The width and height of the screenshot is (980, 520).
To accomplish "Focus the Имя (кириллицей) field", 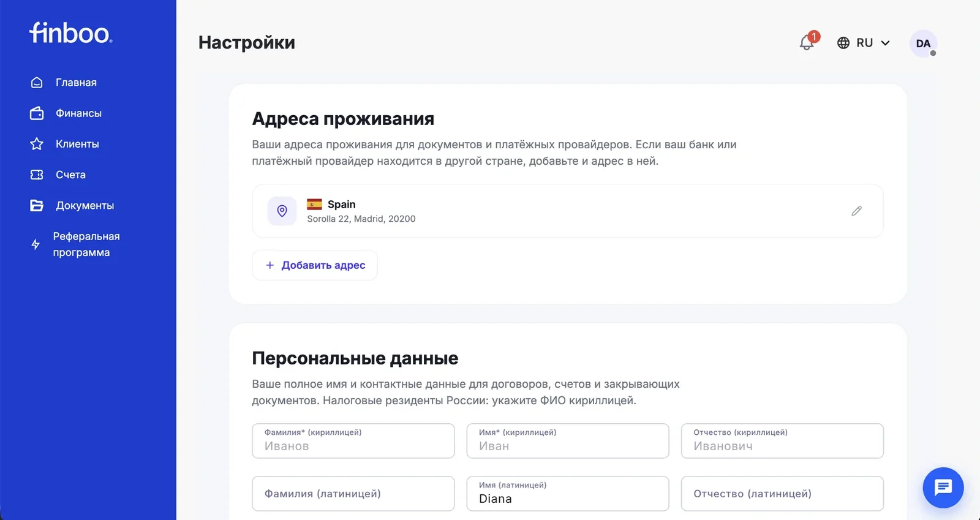I will (x=568, y=441).
